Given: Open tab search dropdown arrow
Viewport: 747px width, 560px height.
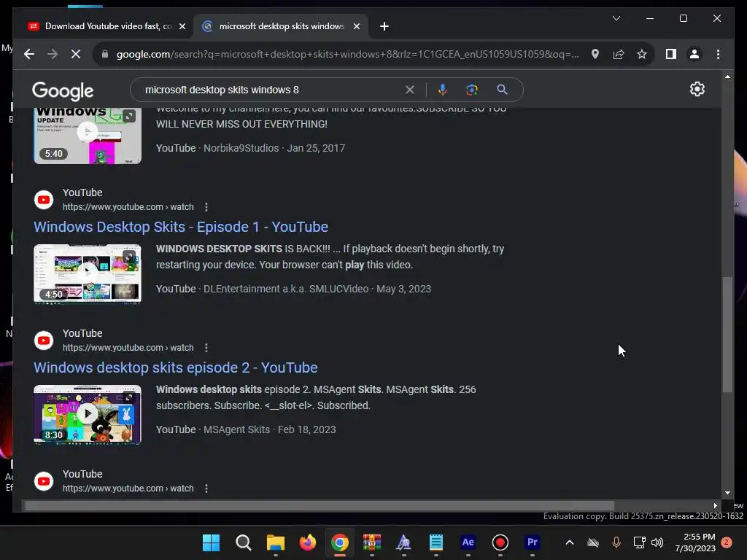Looking at the screenshot, I should (x=616, y=18).
